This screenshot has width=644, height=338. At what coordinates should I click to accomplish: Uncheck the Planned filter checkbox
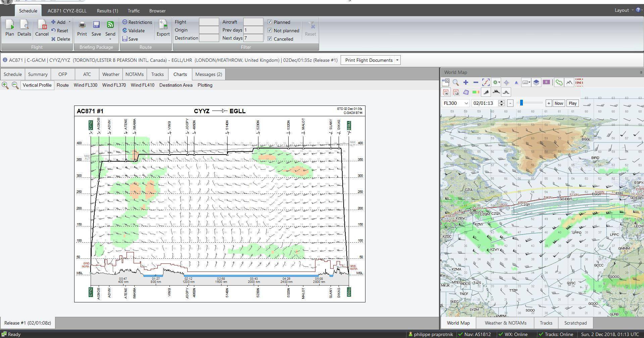(x=270, y=22)
